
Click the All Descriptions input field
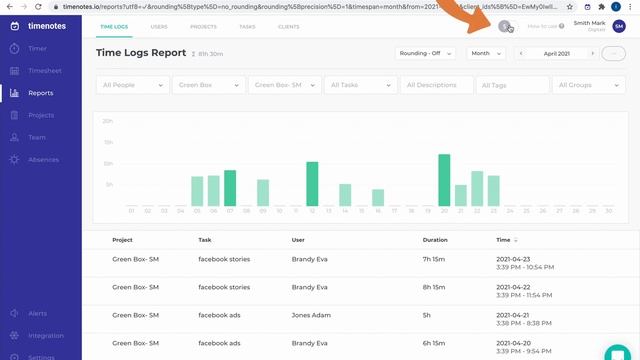(437, 85)
